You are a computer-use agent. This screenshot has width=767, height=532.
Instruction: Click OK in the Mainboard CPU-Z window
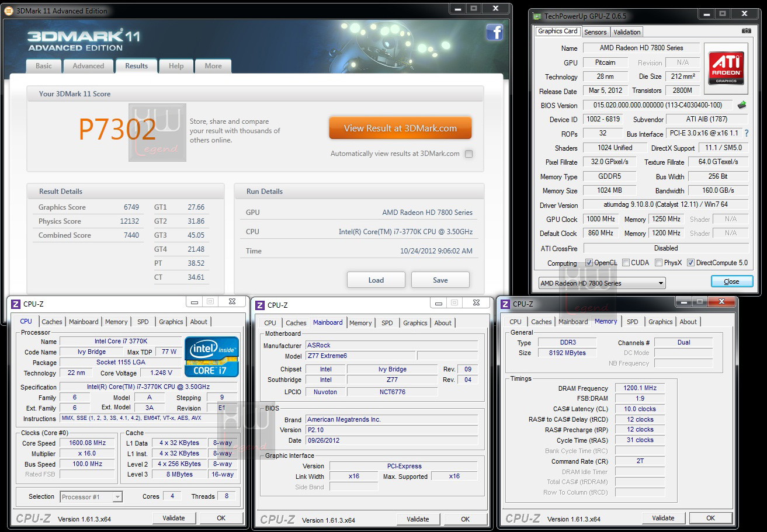point(466,519)
